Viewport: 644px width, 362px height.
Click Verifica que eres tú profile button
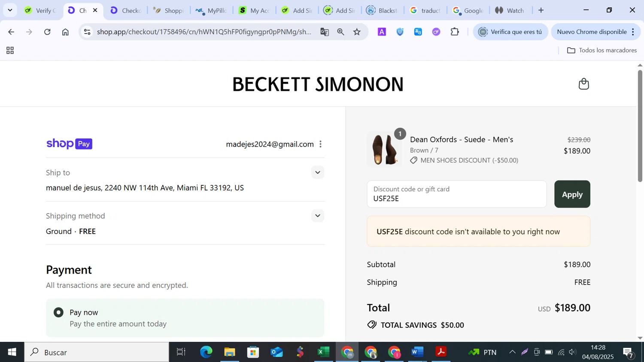(x=510, y=32)
